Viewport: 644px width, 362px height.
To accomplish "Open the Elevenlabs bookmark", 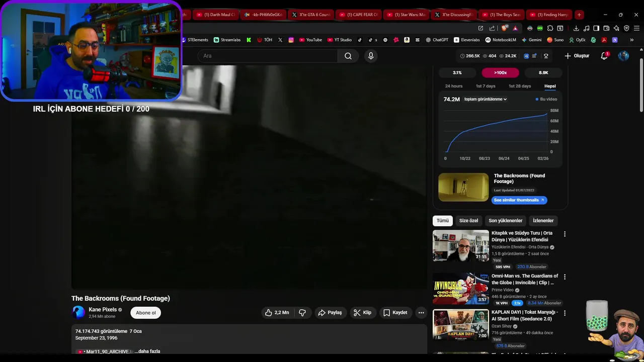I will tap(467, 40).
